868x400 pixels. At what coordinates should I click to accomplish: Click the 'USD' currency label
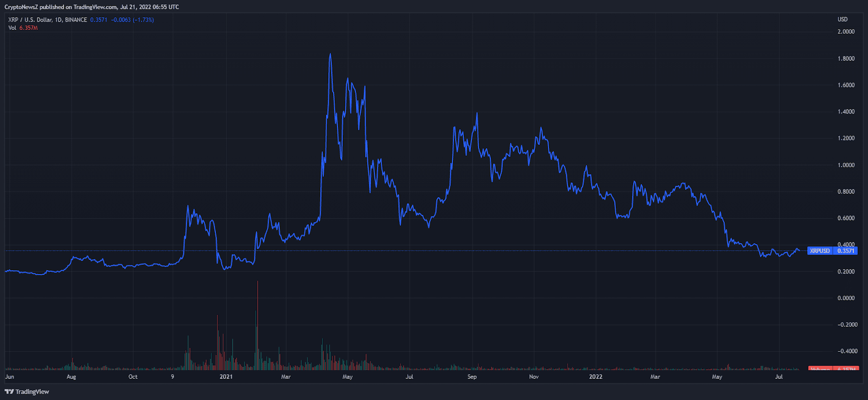pos(843,19)
